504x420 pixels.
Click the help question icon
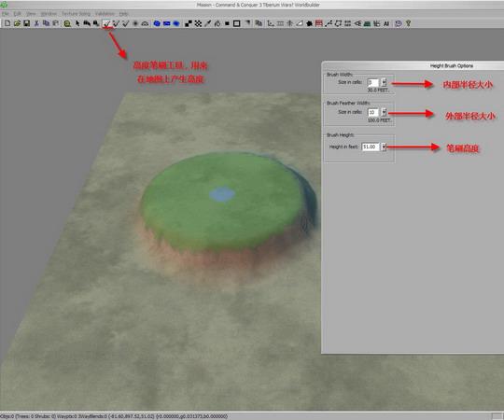[x=408, y=23]
